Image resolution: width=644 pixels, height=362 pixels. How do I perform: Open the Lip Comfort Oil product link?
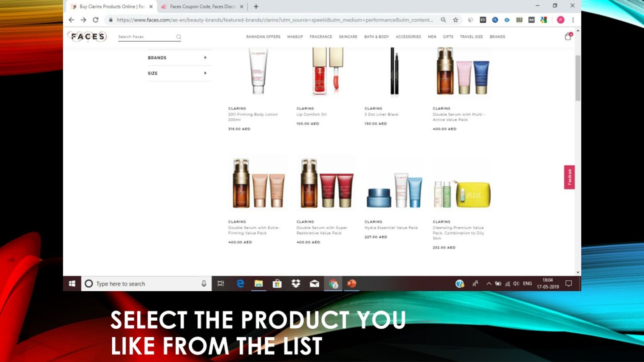311,114
